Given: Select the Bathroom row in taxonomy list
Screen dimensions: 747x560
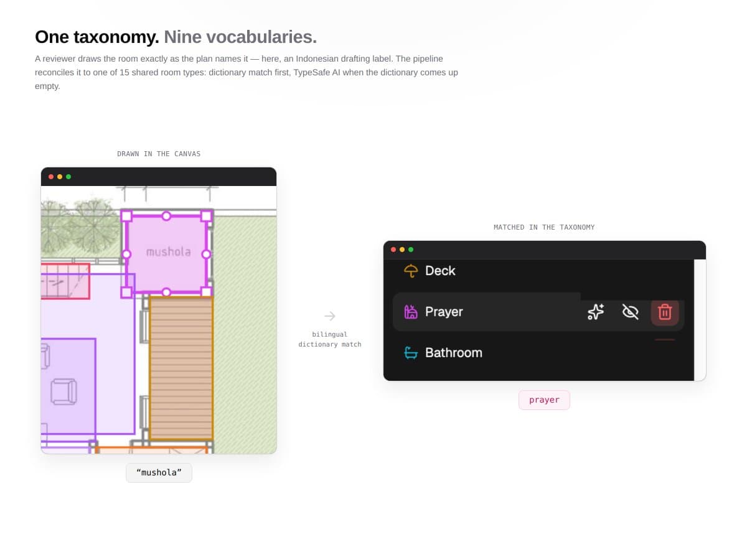Looking at the screenshot, I should (538, 353).
